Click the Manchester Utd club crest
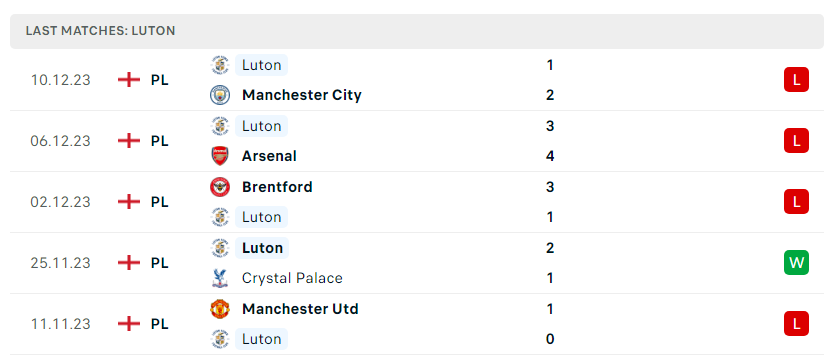 [x=219, y=309]
